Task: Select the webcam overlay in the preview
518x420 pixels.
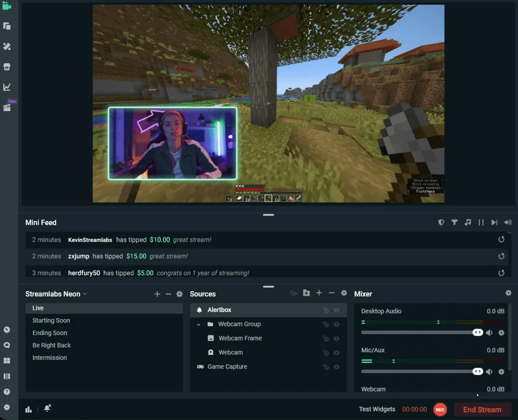Action: (x=173, y=143)
